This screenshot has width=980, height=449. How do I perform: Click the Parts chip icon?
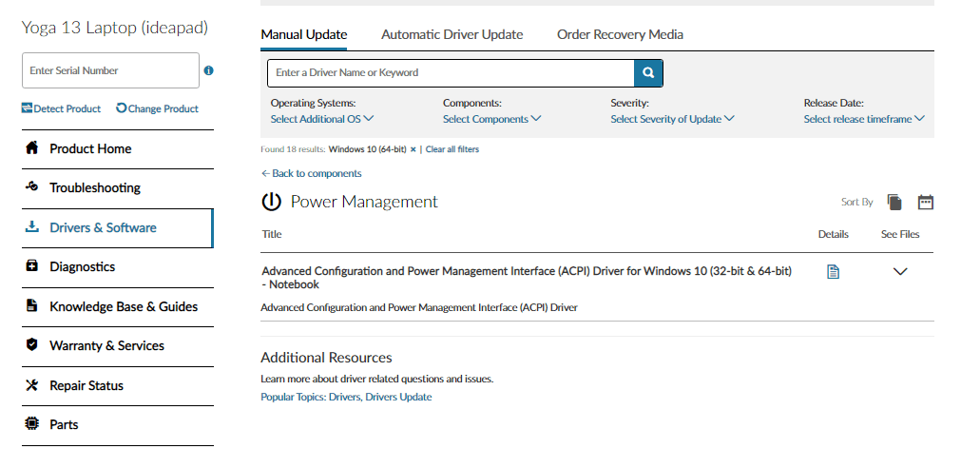(x=32, y=424)
